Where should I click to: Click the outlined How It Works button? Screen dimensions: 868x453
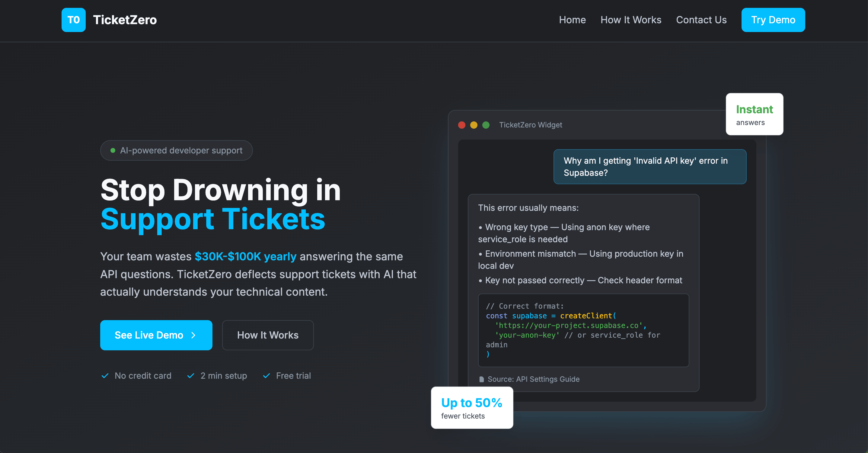268,335
